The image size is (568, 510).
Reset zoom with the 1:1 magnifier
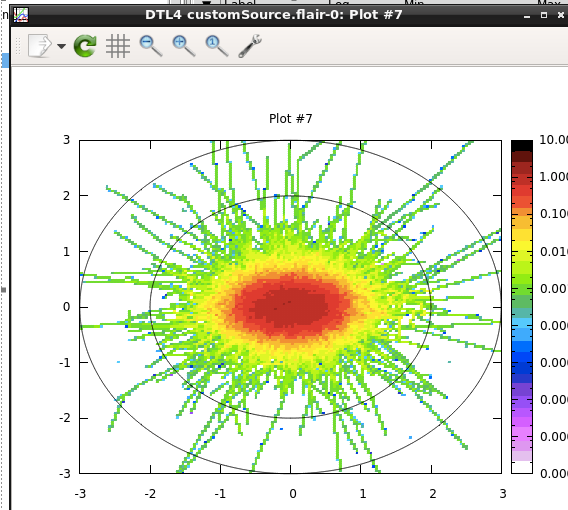(x=217, y=46)
